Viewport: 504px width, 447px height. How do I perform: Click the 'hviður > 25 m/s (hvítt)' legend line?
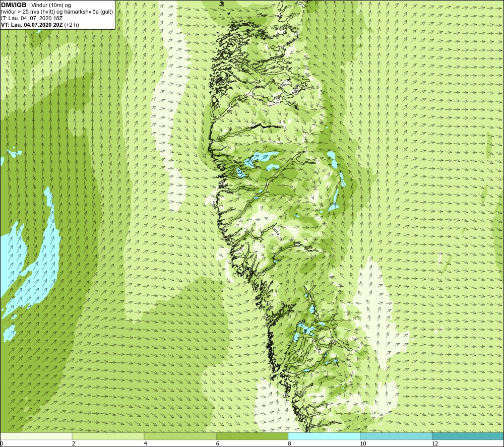[x=57, y=12]
